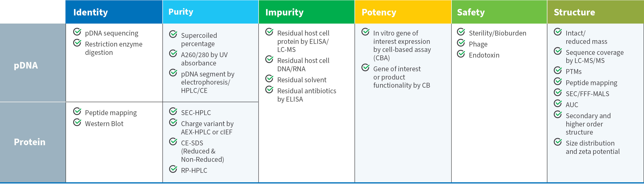Click the check icon next to PTMs
This screenshot has width=644, height=184.
tap(557, 70)
